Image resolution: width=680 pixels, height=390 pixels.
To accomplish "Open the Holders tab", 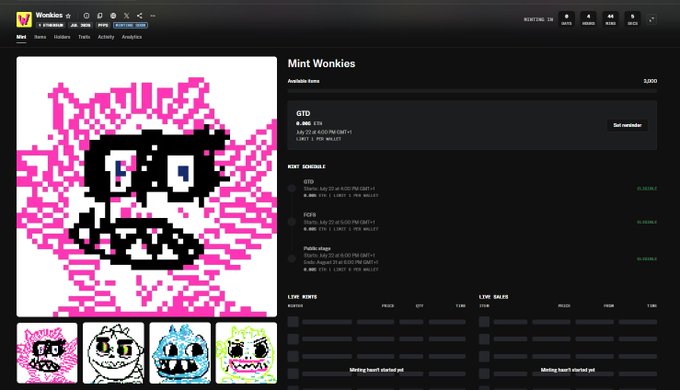I will point(62,37).
